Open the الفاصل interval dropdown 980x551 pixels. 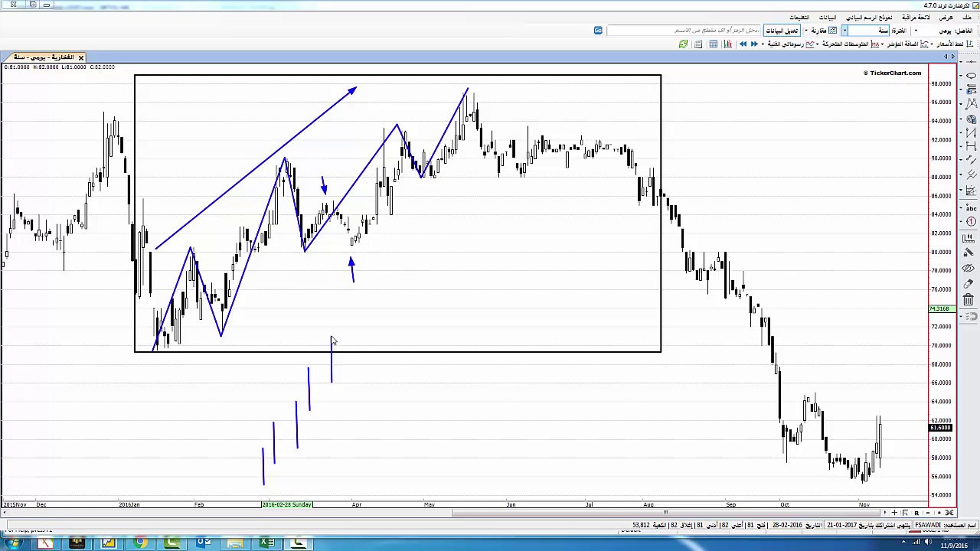coord(916,31)
